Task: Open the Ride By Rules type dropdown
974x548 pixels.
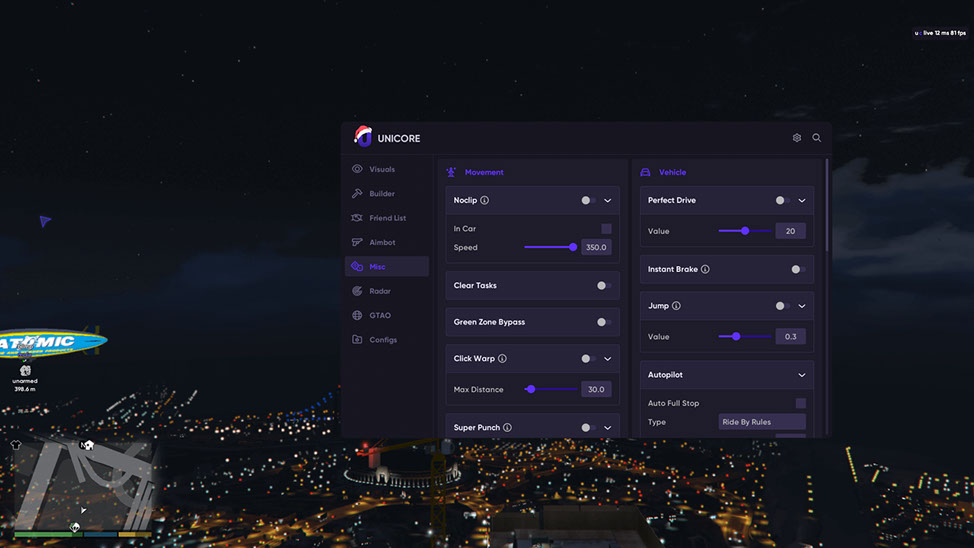Action: tap(762, 422)
